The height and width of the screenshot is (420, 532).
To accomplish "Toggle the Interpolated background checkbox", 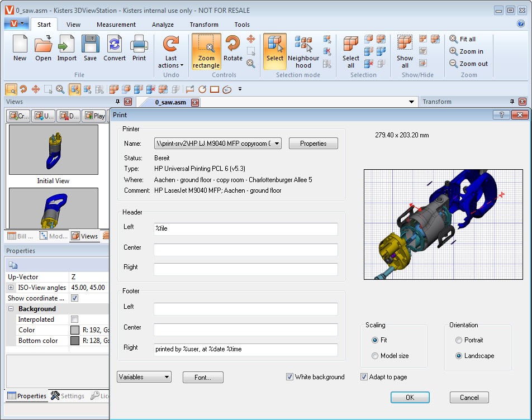I will coord(75,319).
